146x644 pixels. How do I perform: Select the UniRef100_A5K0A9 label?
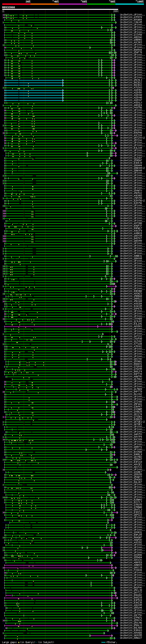click(131, 301)
